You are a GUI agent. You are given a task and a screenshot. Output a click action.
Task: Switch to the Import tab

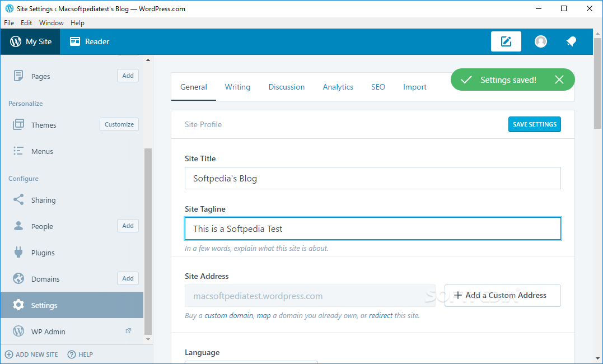pos(414,87)
